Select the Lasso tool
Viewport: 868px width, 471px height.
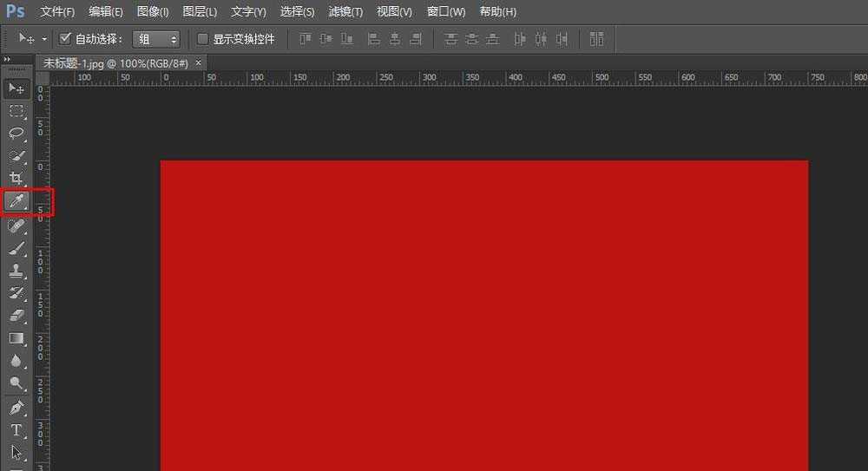(16, 134)
